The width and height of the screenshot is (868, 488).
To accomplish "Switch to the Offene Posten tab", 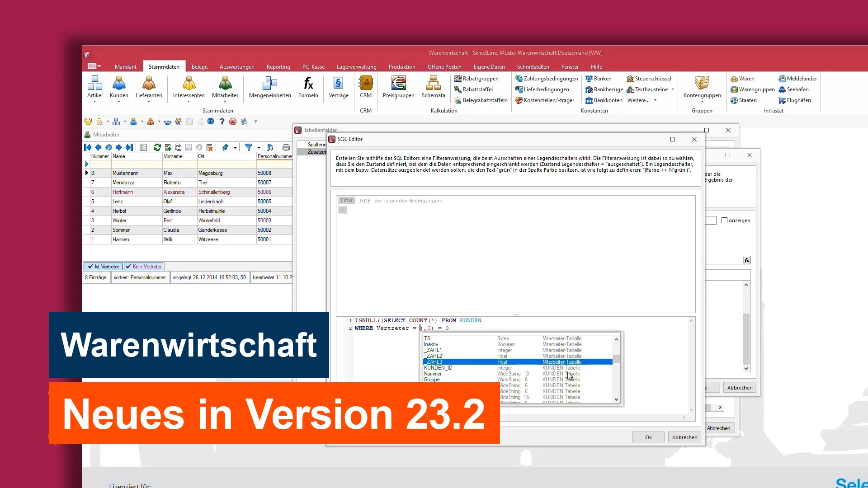I will click(x=444, y=67).
